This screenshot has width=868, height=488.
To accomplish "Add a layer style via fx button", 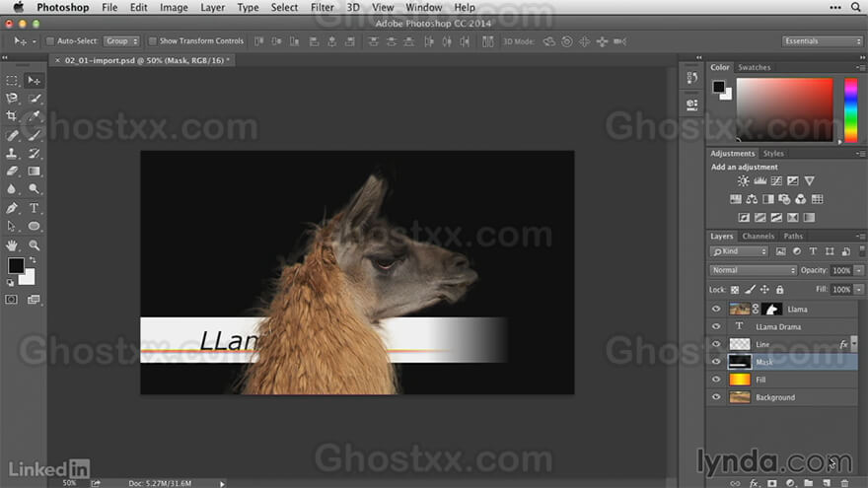I will [754, 483].
